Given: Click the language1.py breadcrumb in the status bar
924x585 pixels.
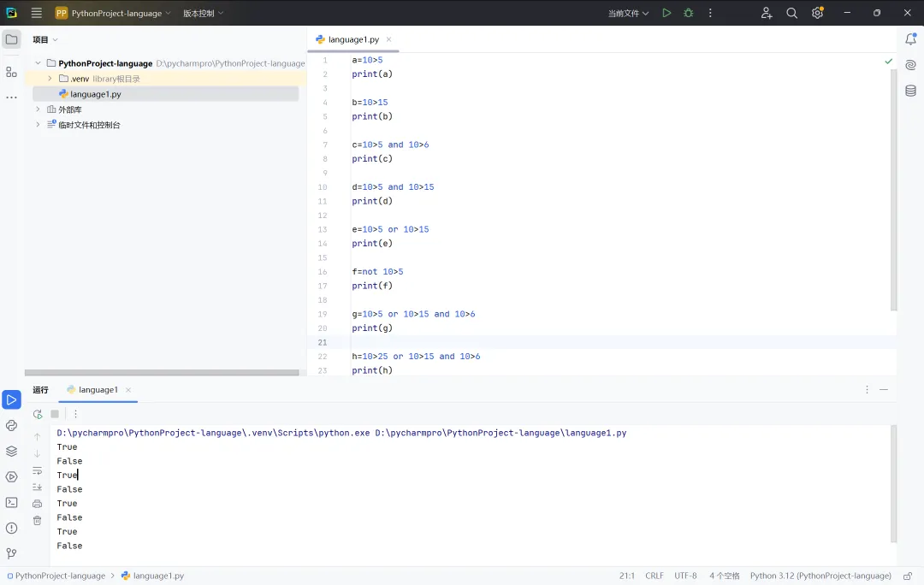Looking at the screenshot, I should click(x=152, y=576).
